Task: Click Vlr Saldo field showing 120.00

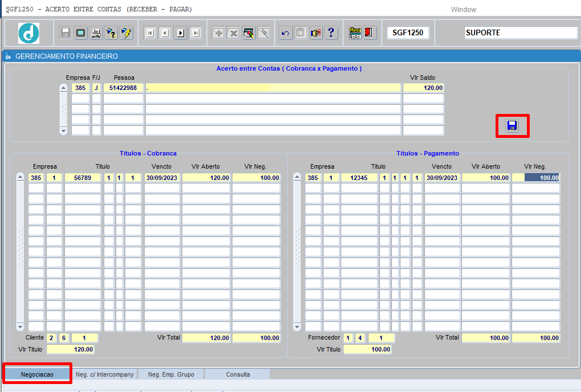Action: [x=423, y=88]
